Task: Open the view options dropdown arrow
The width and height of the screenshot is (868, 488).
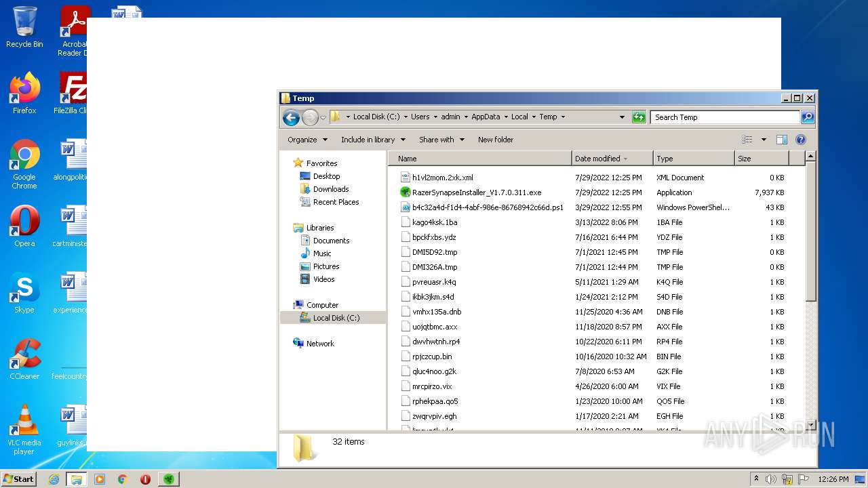Action: 763,140
